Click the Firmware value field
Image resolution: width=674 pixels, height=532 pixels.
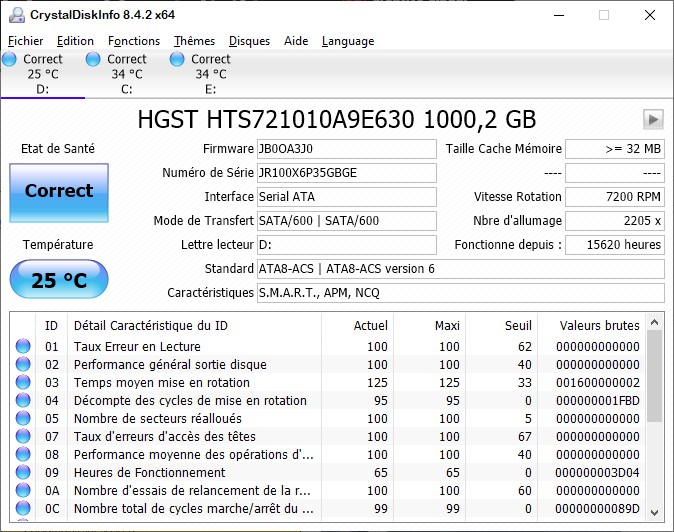[x=346, y=149]
